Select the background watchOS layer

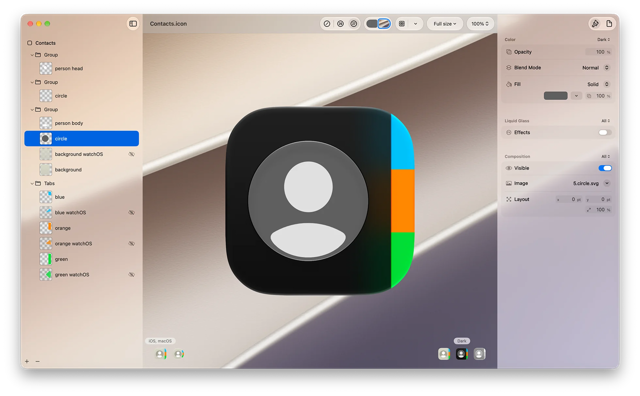pos(82,154)
